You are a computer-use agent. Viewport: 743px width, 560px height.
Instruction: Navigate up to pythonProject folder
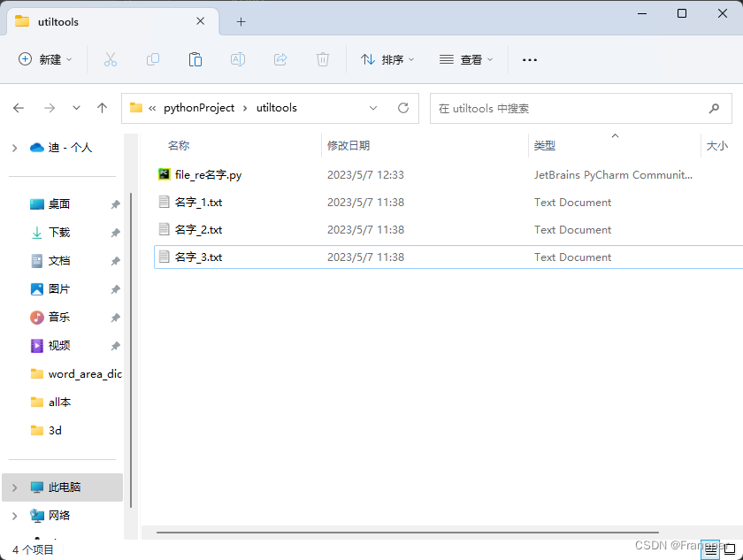point(102,108)
